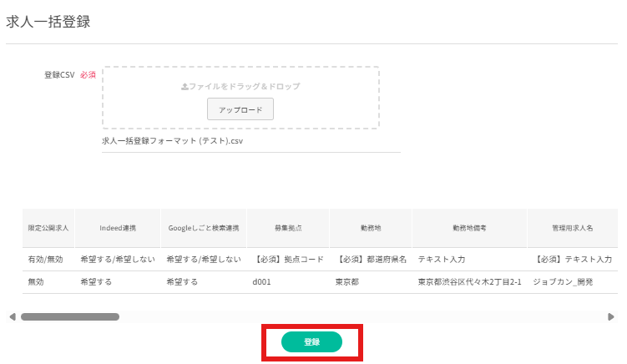Click the d001 cell in the table
This screenshot has width=627, height=364.
(263, 282)
